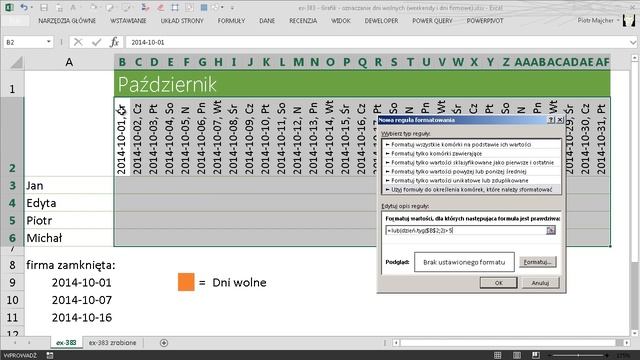Switch to the ex-383 zrobione sheet tab

(x=113, y=343)
